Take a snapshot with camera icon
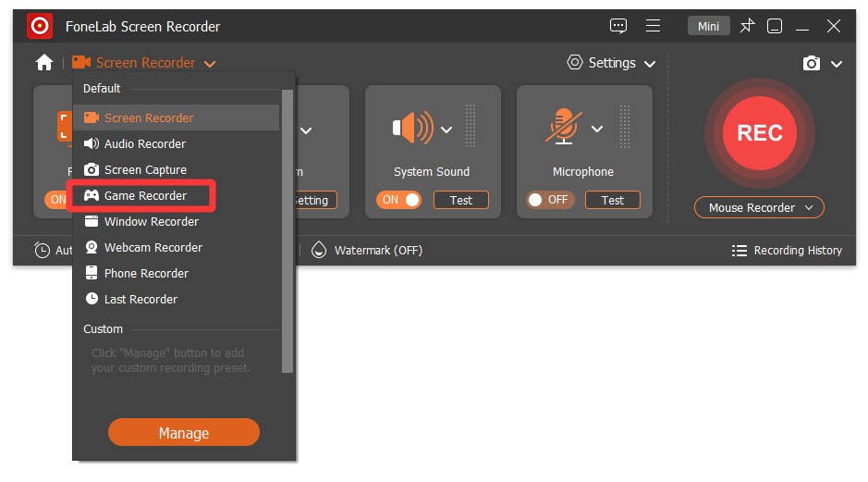Viewport: 868px width, 482px height. tap(812, 63)
